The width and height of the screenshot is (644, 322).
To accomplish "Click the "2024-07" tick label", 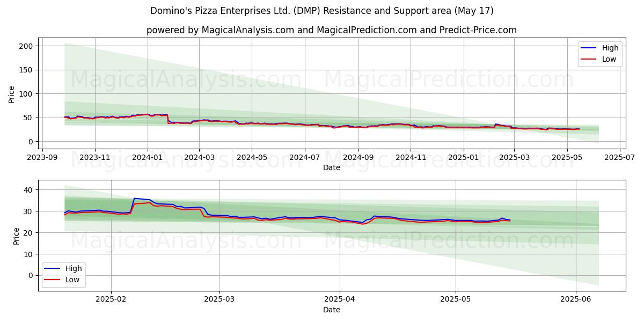I will click(304, 157).
